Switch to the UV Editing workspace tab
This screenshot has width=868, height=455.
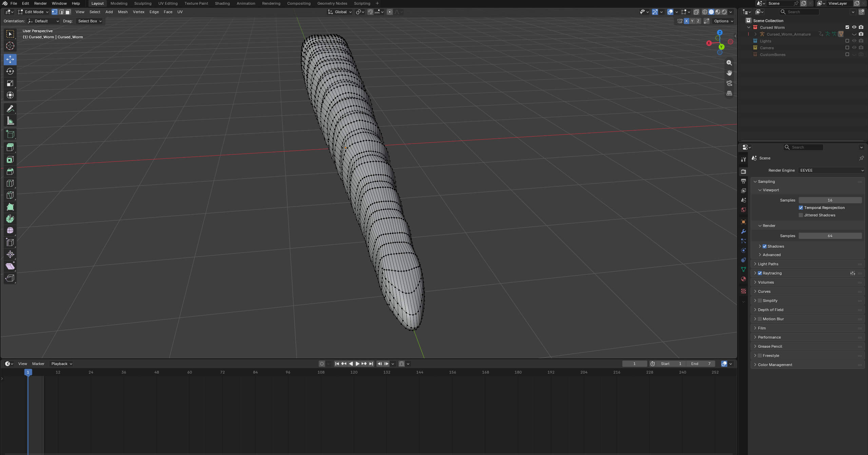pyautogui.click(x=168, y=3)
